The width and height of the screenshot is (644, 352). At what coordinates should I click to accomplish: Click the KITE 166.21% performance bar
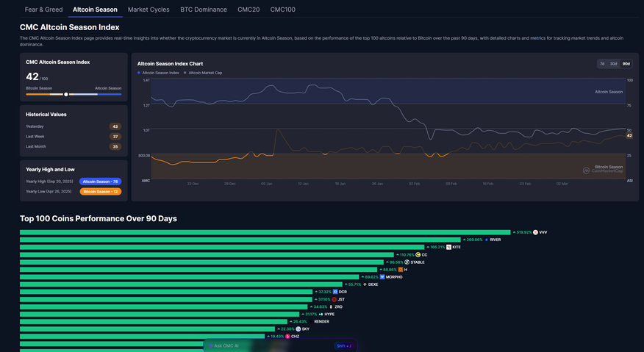[x=222, y=247]
